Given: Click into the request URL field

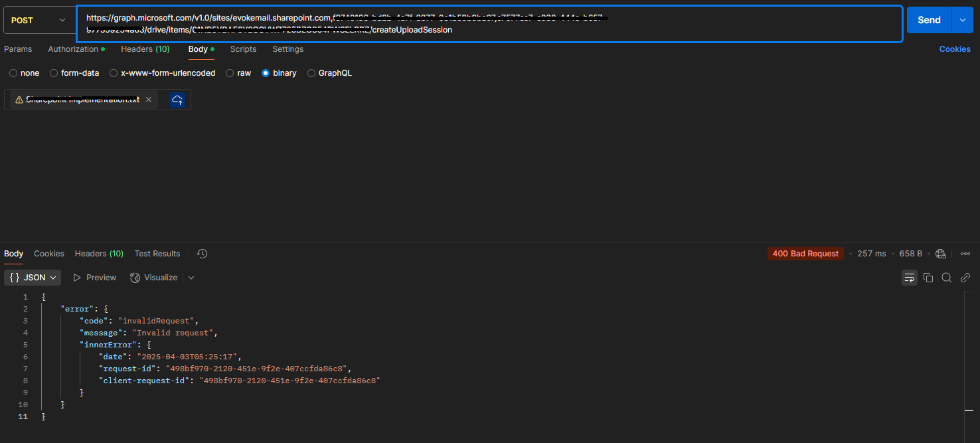Looking at the screenshot, I should point(490,24).
